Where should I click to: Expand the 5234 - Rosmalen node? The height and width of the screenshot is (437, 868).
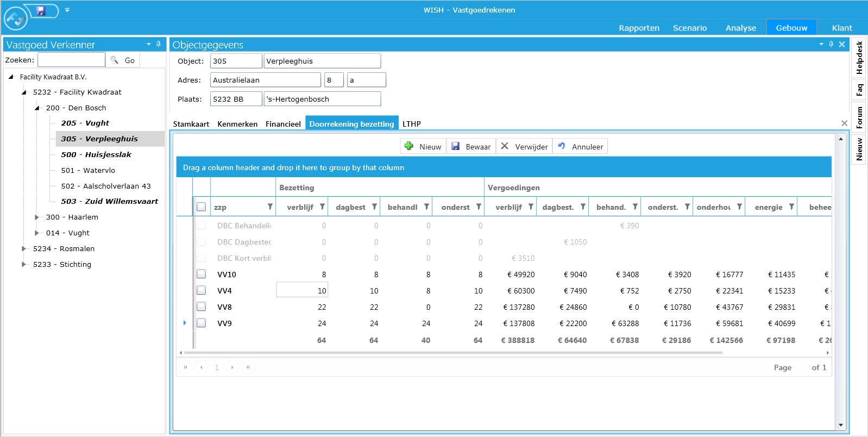(24, 249)
